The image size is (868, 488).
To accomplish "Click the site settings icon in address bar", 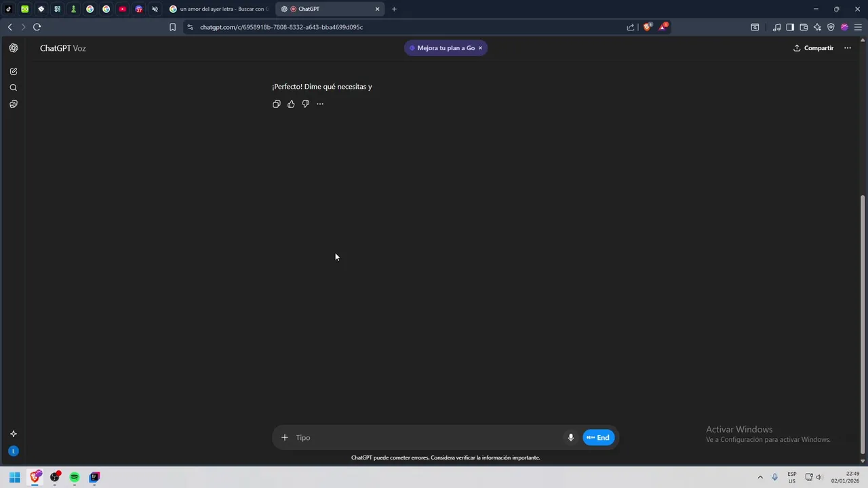I will pyautogui.click(x=190, y=27).
